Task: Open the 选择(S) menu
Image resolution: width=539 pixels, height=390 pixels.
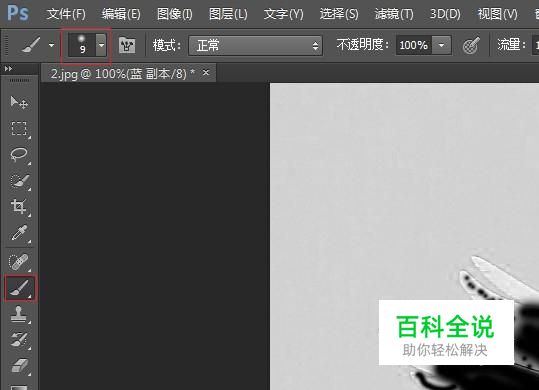Action: (x=339, y=14)
